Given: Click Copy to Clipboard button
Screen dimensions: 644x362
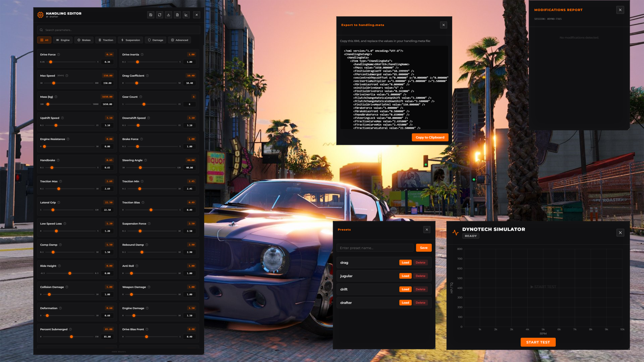Looking at the screenshot, I should 430,137.
